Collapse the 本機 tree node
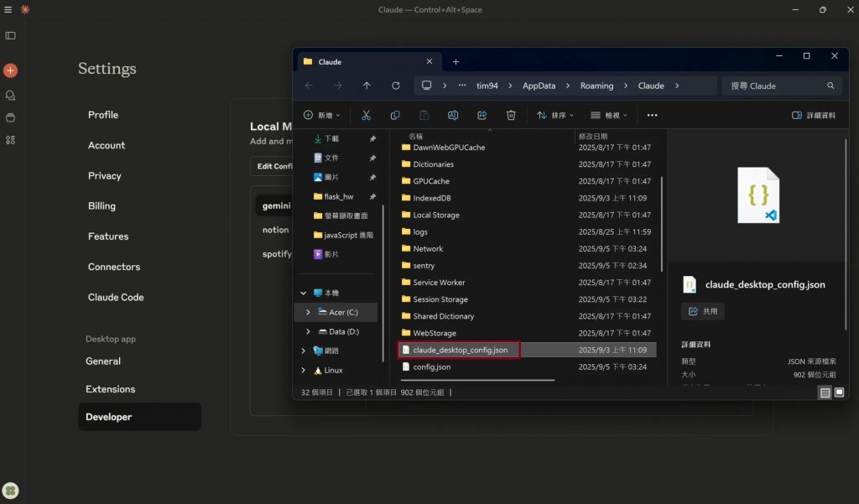This screenshot has width=859, height=504. pos(304,293)
